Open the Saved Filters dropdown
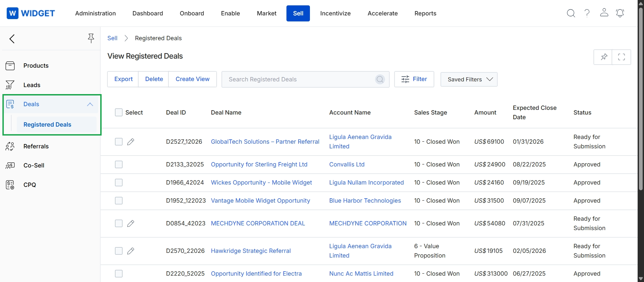Screen dimensions: 644x282 point(469,79)
